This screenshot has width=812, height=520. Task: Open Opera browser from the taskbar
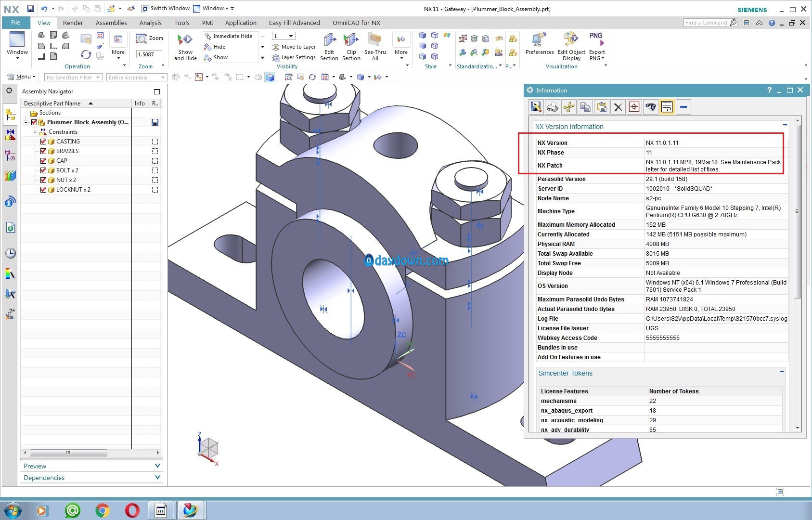pos(132,510)
